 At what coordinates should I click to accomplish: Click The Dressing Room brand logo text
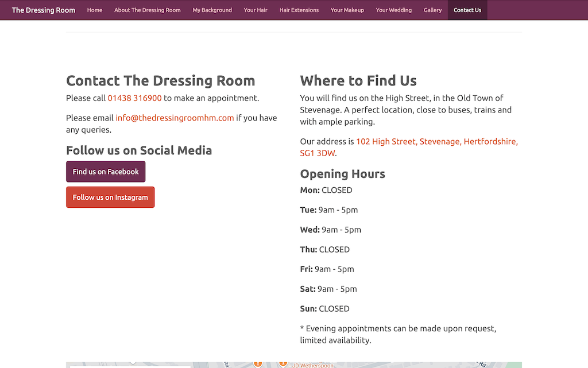pyautogui.click(x=44, y=10)
